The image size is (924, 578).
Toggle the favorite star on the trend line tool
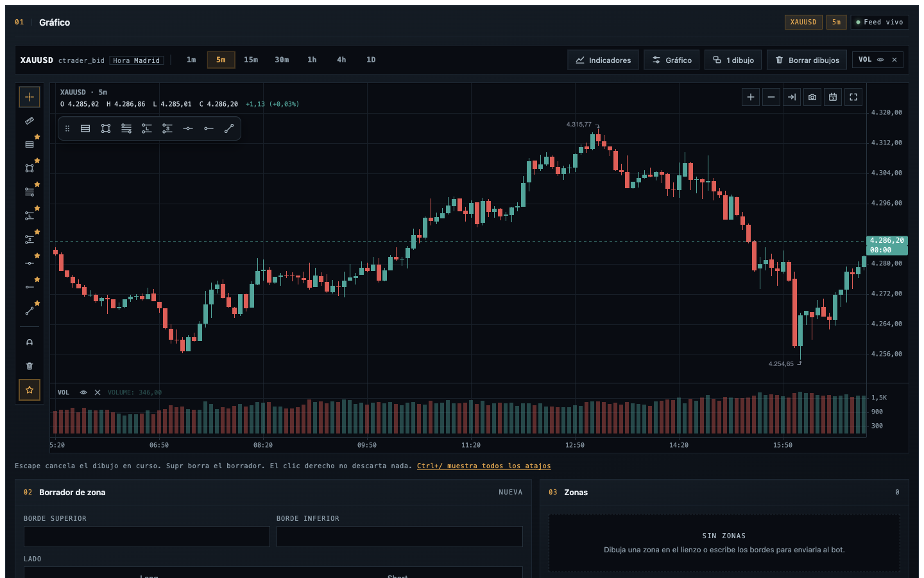[37, 303]
